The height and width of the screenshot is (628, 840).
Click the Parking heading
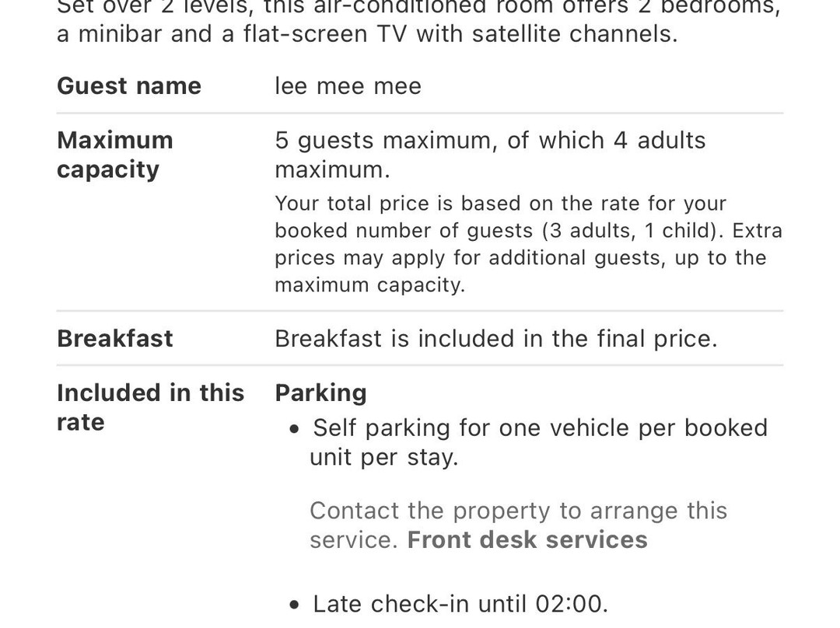click(321, 393)
